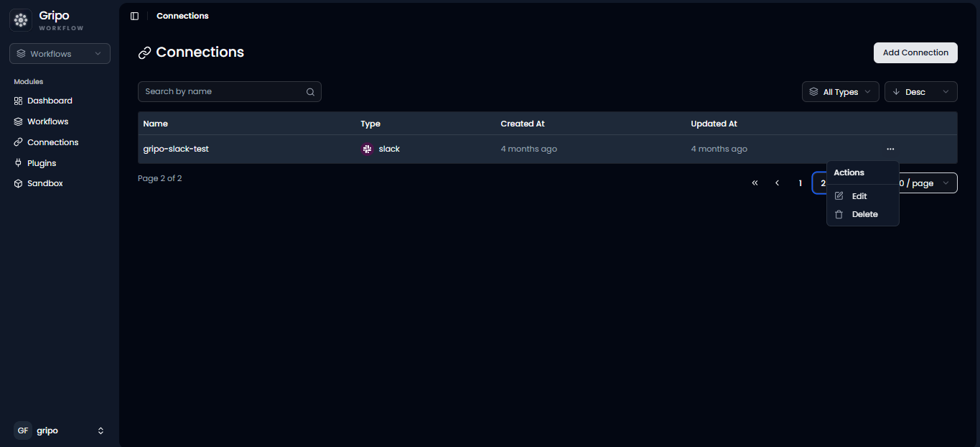Open the gripo account switcher
This screenshot has height=447, width=980.
[x=60, y=430]
